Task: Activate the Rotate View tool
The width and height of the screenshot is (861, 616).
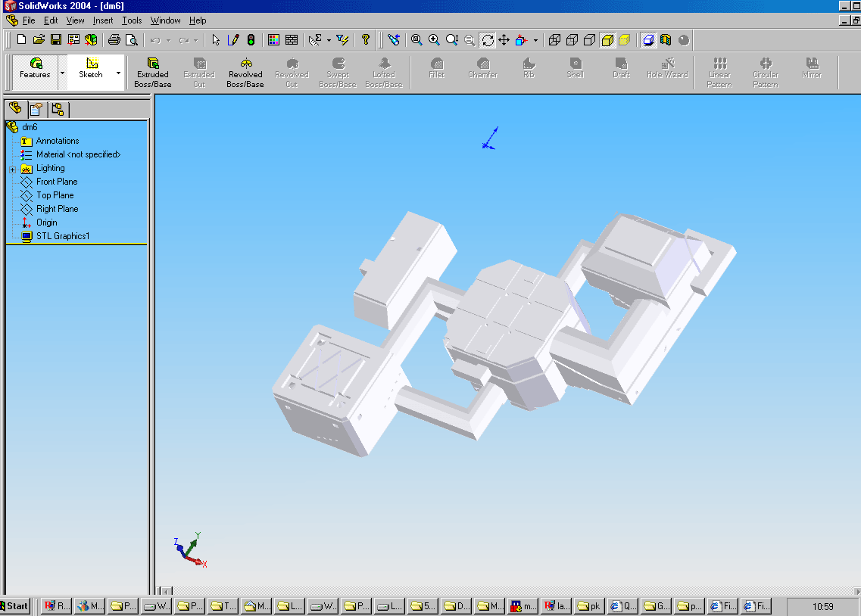Action: point(488,40)
